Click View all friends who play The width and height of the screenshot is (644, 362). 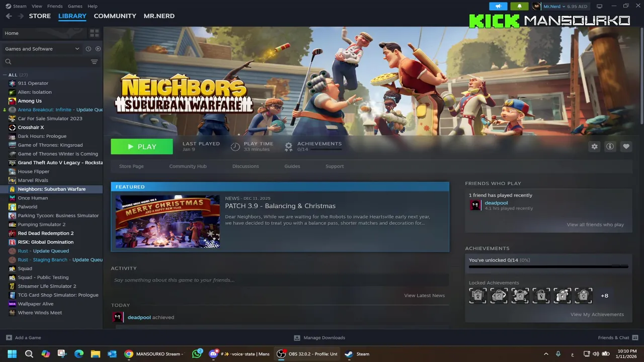click(x=595, y=225)
